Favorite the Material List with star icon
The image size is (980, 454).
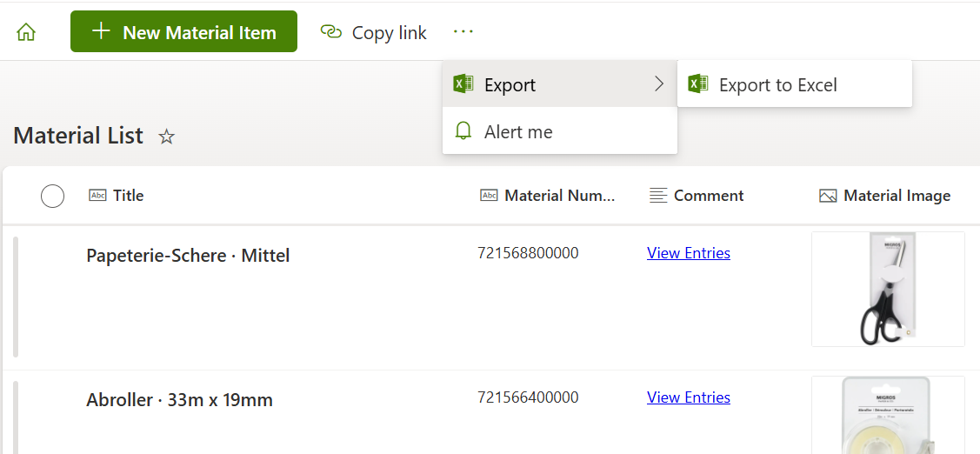pyautogui.click(x=167, y=137)
